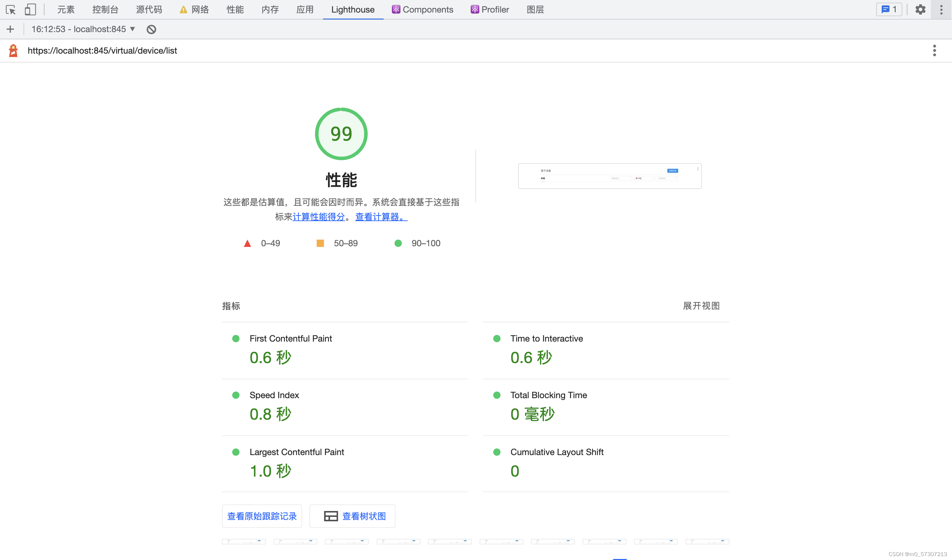Click the plus icon for new report
This screenshot has height=560, width=952.
10,29
